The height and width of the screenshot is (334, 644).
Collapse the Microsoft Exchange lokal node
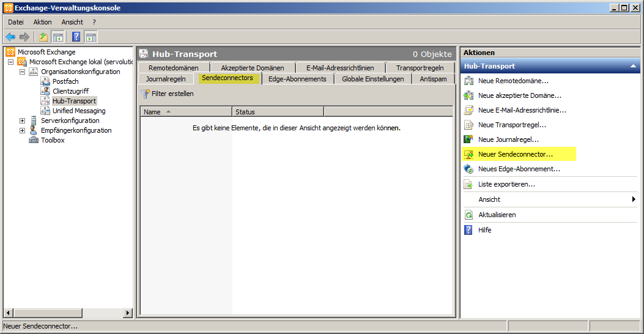[10, 62]
